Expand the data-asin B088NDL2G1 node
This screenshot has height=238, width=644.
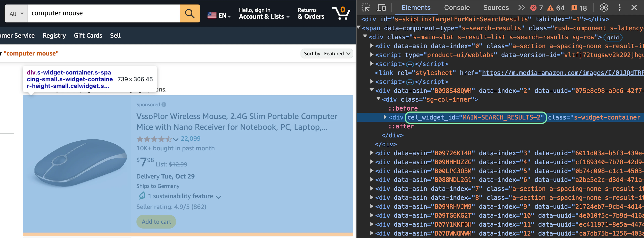click(372, 179)
